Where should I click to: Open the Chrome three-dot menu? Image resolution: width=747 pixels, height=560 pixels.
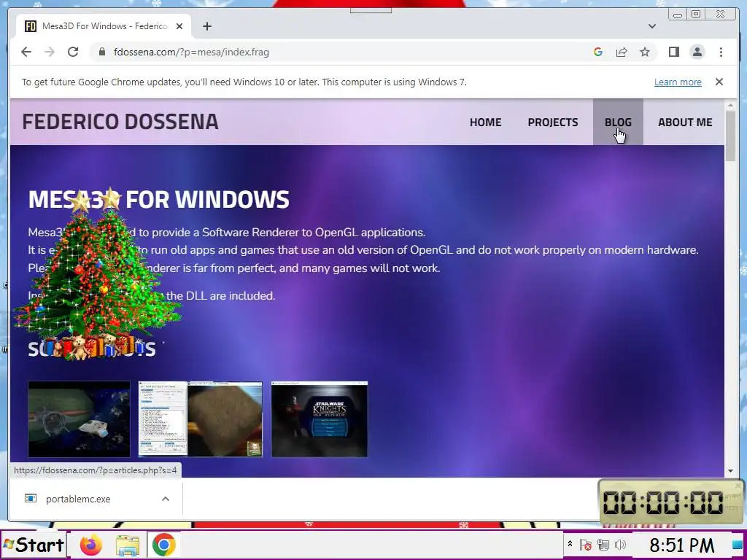[x=721, y=52]
